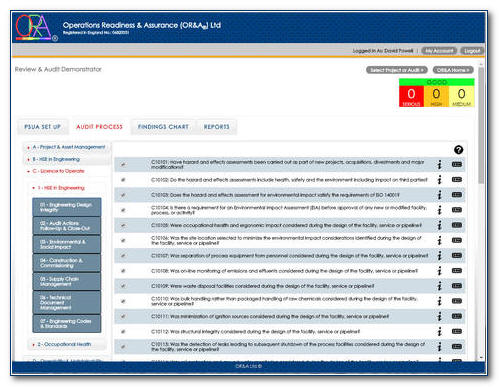Viewport: 499px width, 387px height.
Task: Click the yellow MEDIUM findings tile
Action: pyautogui.click(x=461, y=96)
